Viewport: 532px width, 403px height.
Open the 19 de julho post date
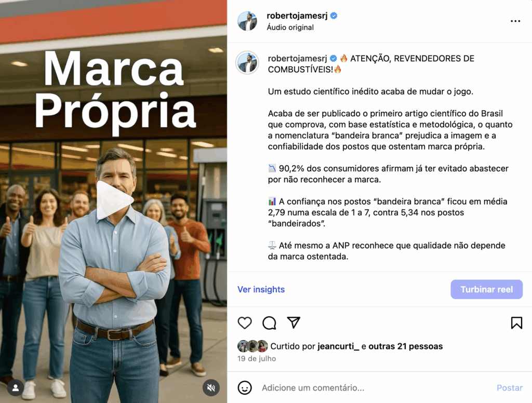click(257, 359)
